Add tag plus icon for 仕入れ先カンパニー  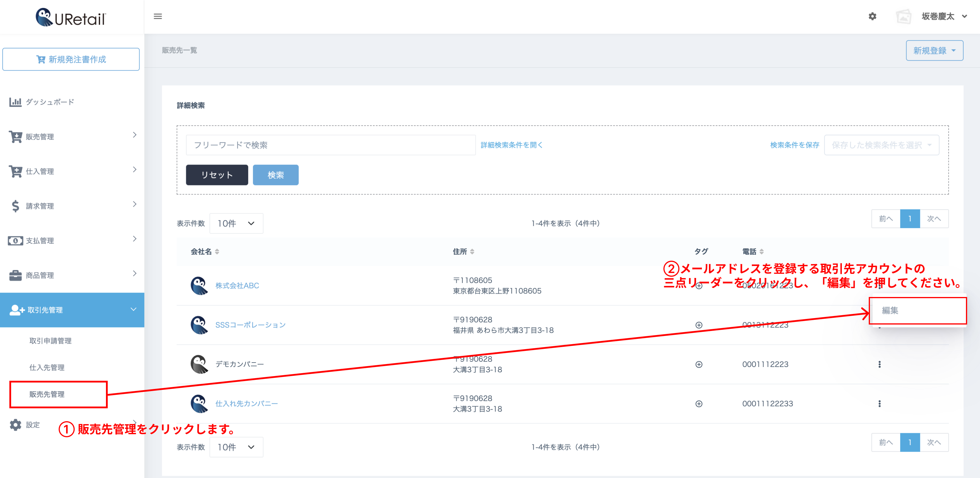point(698,404)
